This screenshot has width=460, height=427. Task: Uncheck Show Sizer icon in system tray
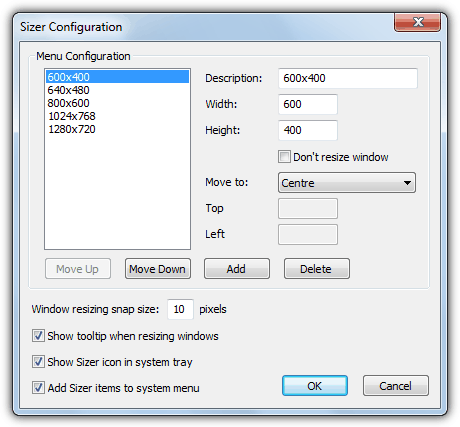(x=38, y=362)
